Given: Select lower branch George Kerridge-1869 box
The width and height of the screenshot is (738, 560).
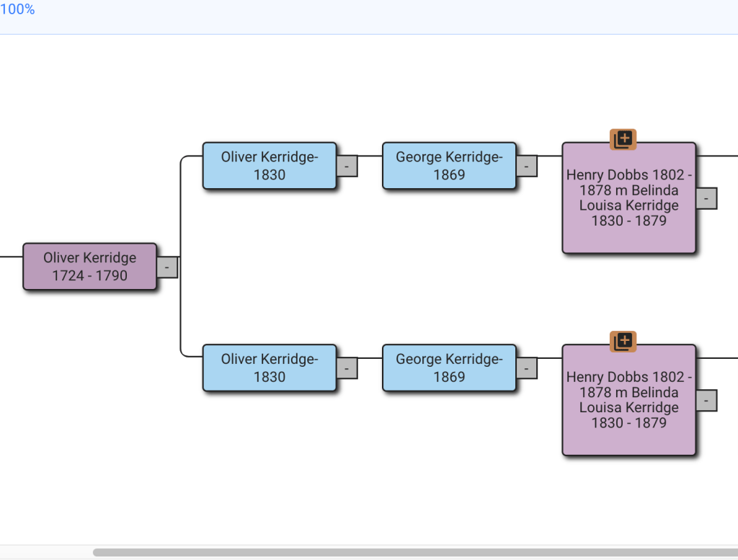Looking at the screenshot, I should tap(449, 368).
